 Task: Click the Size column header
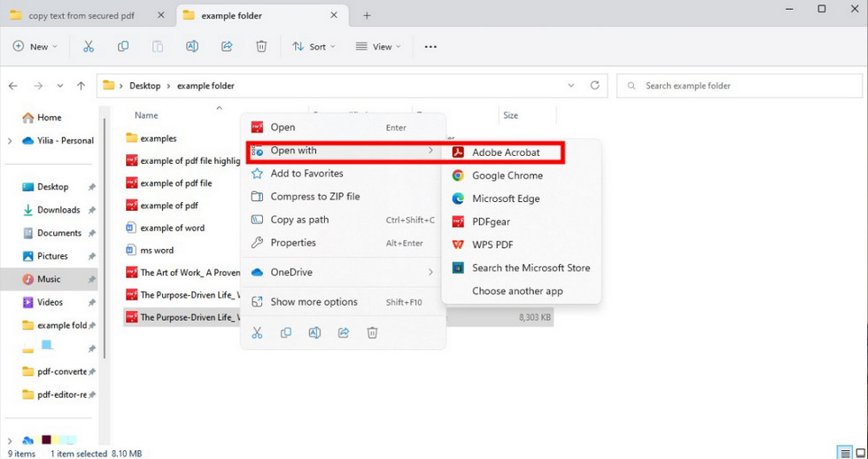[510, 115]
